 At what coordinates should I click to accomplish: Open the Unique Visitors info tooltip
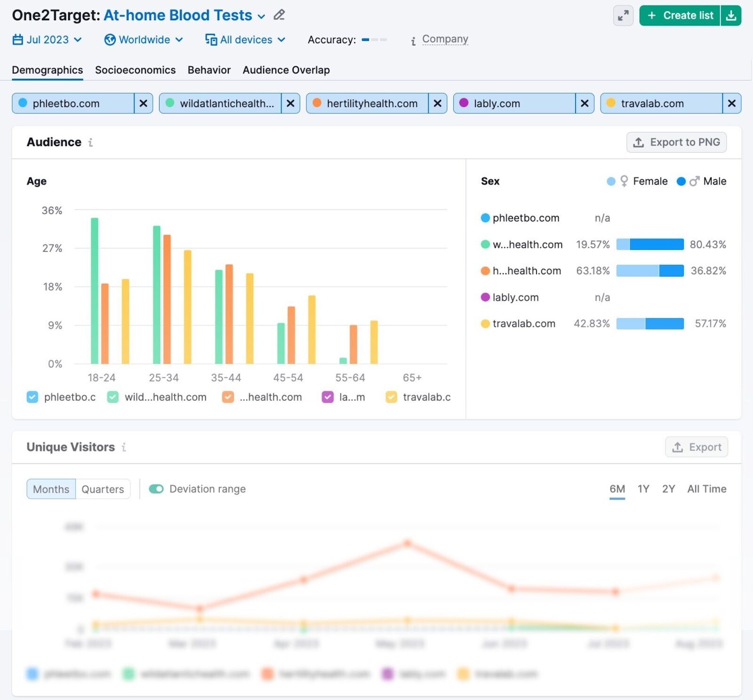124,447
